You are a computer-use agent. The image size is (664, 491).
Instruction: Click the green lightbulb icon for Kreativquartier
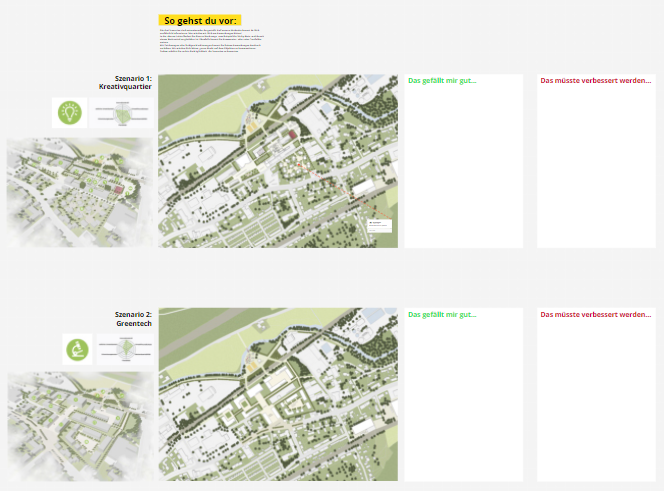pos(69,112)
